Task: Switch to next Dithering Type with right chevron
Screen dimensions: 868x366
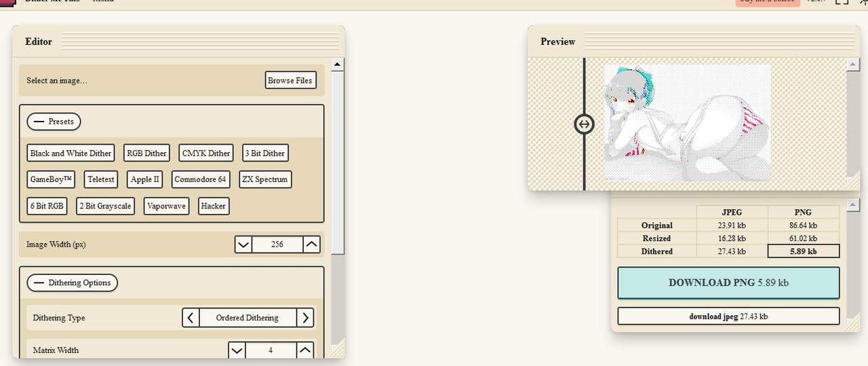Action: 306,318
